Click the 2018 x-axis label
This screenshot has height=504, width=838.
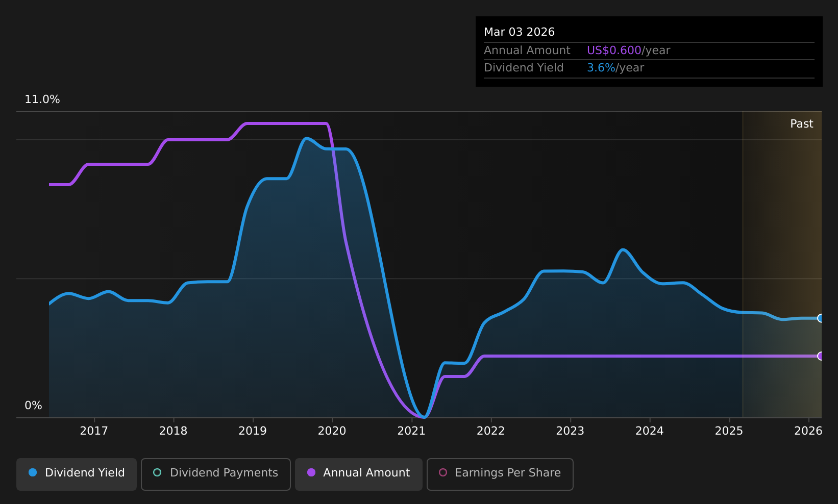[x=174, y=431]
